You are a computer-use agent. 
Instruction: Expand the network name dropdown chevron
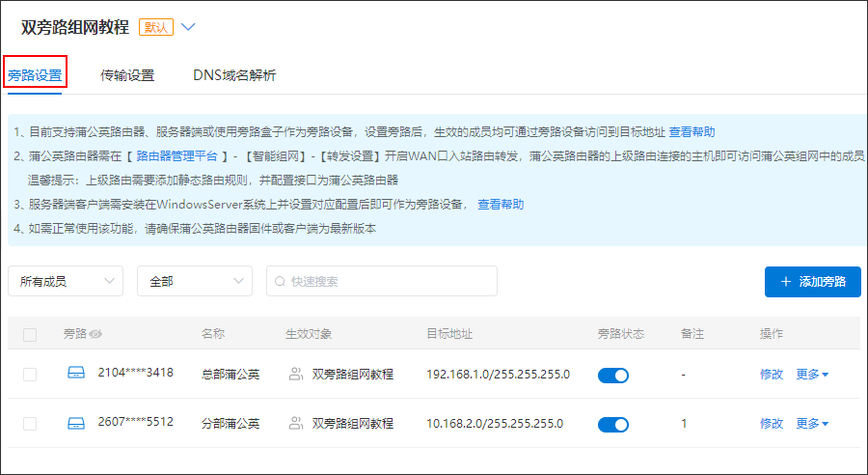(188, 27)
